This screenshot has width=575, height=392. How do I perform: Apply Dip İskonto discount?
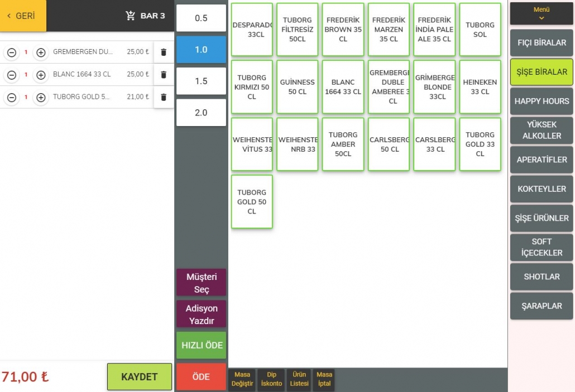271,379
